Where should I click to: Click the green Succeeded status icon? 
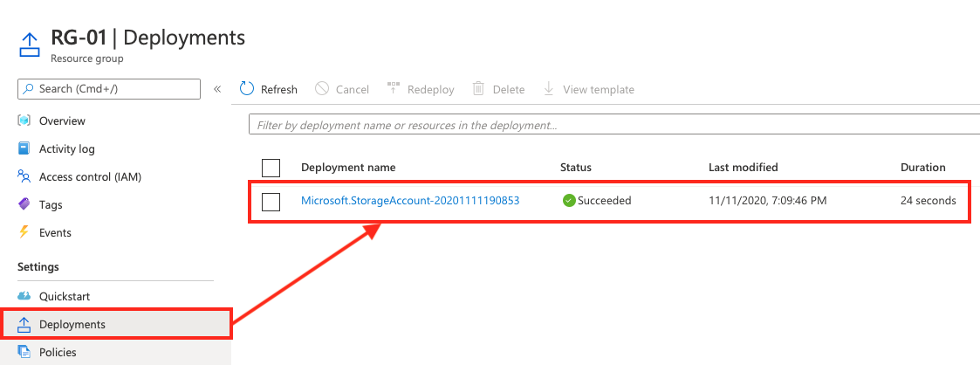[569, 201]
